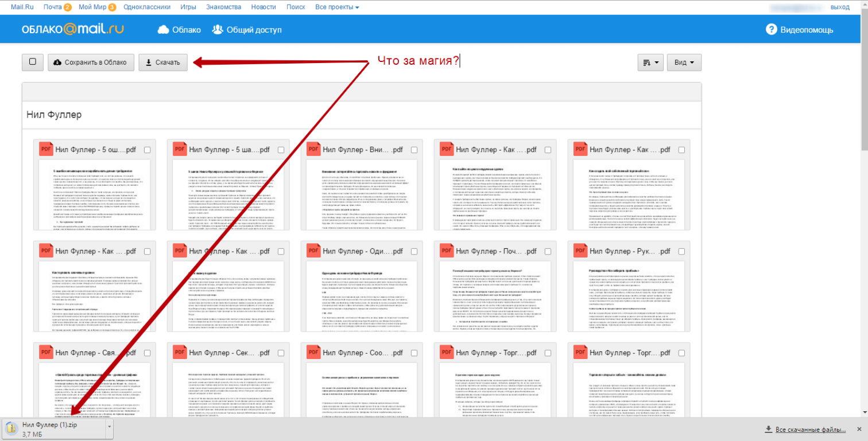Click the Облако@mail.ru logo

72,29
